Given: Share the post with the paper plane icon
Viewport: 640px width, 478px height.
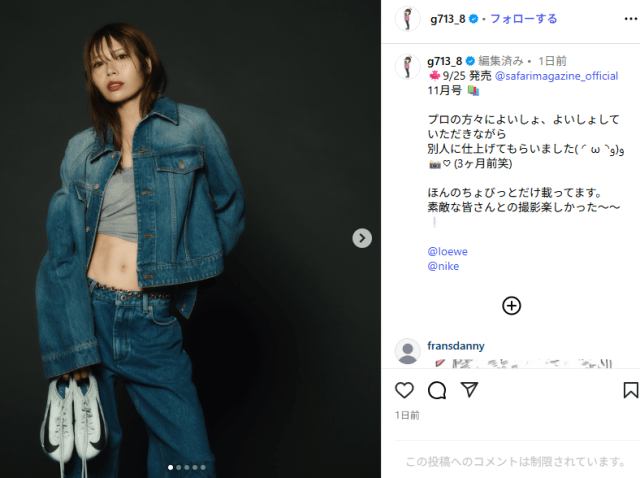Looking at the screenshot, I should (x=469, y=390).
